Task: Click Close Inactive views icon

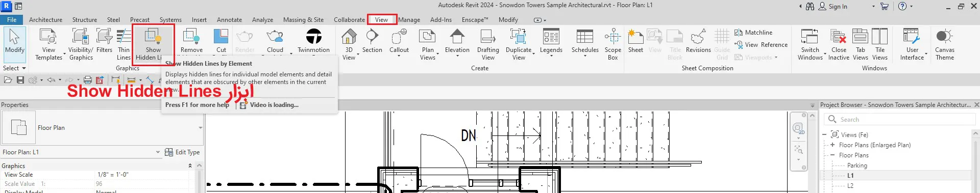Action: tap(839, 45)
